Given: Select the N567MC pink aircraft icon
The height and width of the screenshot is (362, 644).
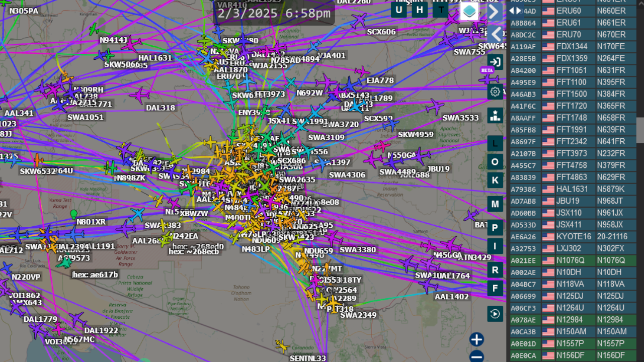Looking at the screenshot, I should (x=59, y=329).
